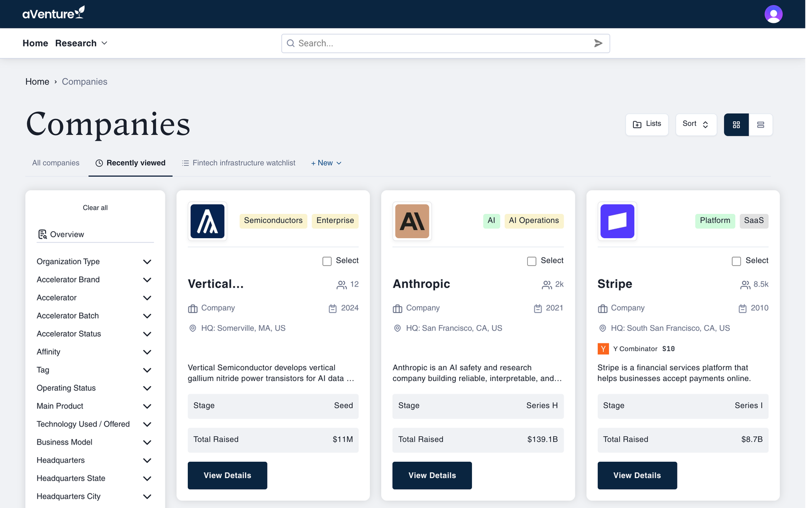812x508 pixels.
Task: Switch to All companies tab
Action: [x=56, y=163]
